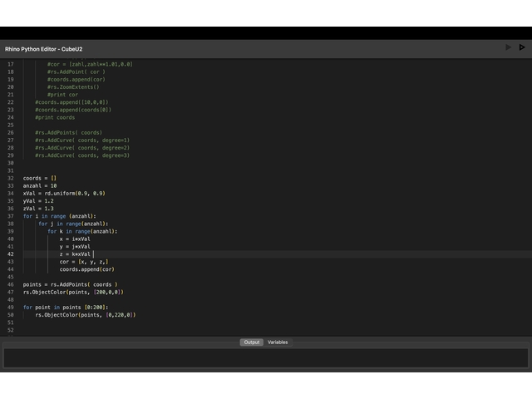The width and height of the screenshot is (532, 399).
Task: Click the 'cor = [x, y, z,]' line
Action: tap(84, 262)
